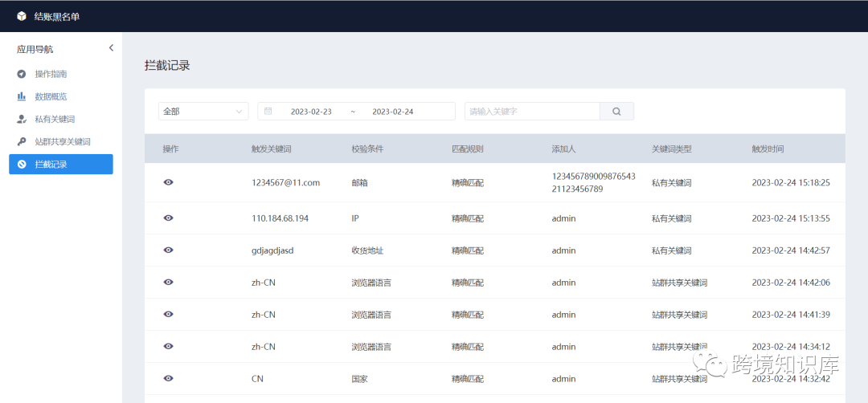Click the user icon for 私有关键词
The height and width of the screenshot is (403, 868).
[22, 119]
